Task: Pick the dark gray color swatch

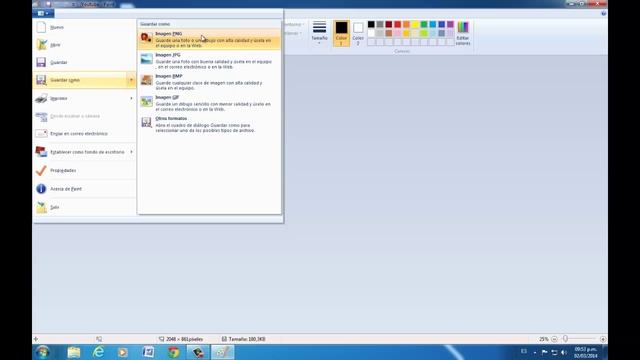Action: click(x=380, y=24)
